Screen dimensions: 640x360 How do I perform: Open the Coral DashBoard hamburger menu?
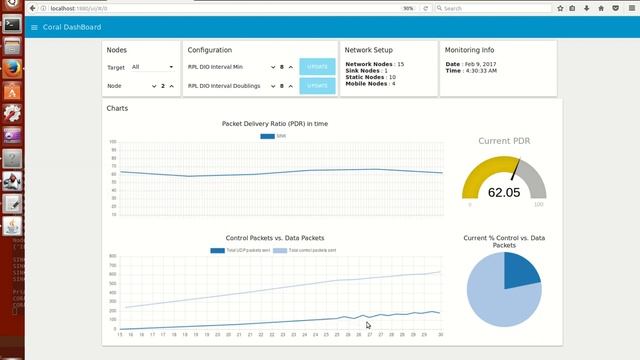tap(34, 27)
